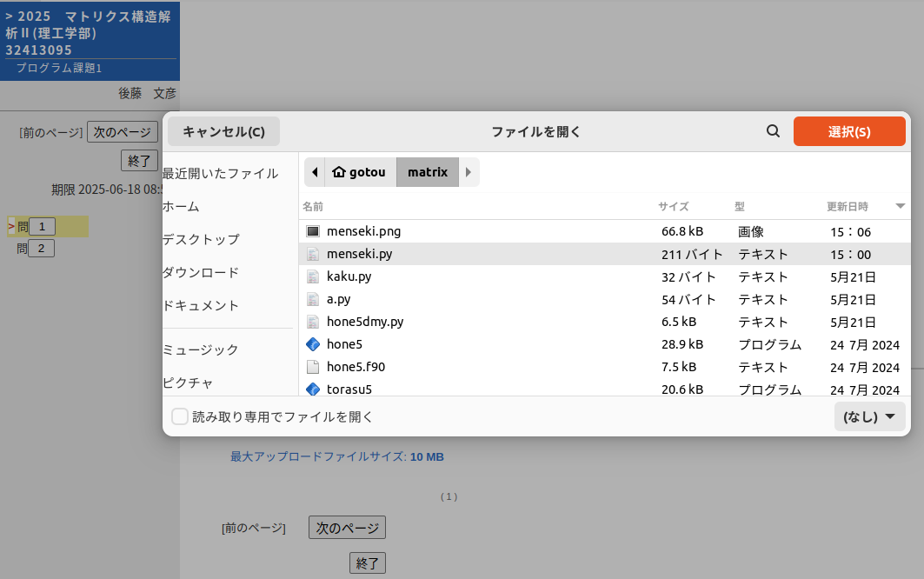Screen dimensions: 924x579
Task: Toggle sort order via 更新日時 column arrow
Action: [900, 206]
